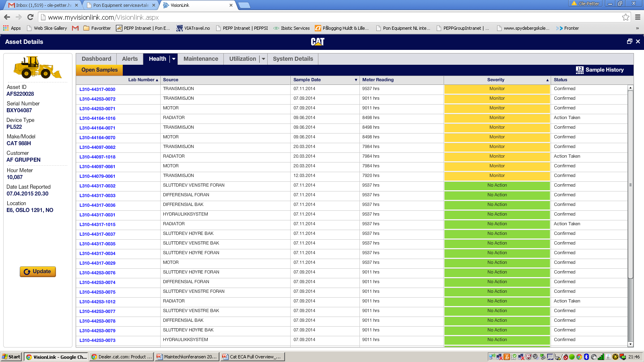The image size is (644, 362).
Task: Switch to the Dashboard tab
Action: [x=96, y=59]
